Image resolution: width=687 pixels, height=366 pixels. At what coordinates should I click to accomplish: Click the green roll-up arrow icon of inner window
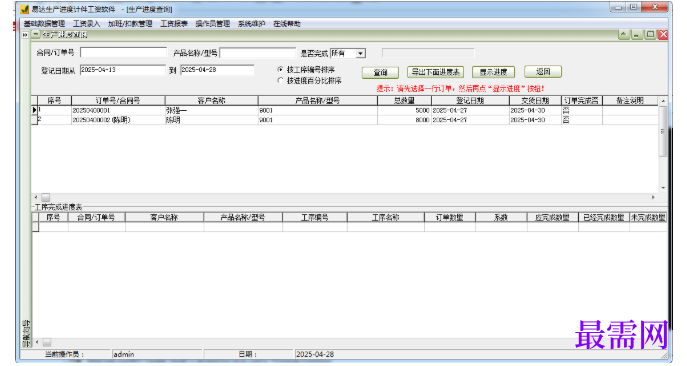[x=623, y=35]
